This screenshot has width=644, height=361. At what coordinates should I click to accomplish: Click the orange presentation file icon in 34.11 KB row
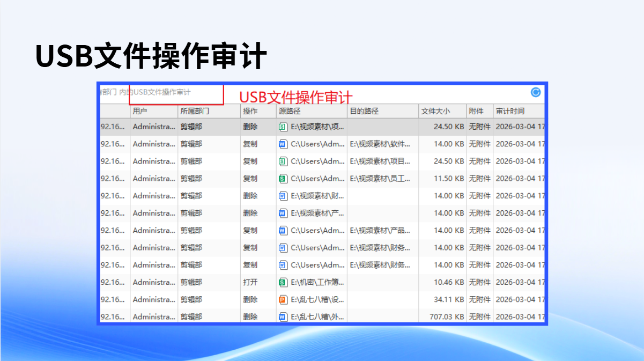[x=283, y=299]
